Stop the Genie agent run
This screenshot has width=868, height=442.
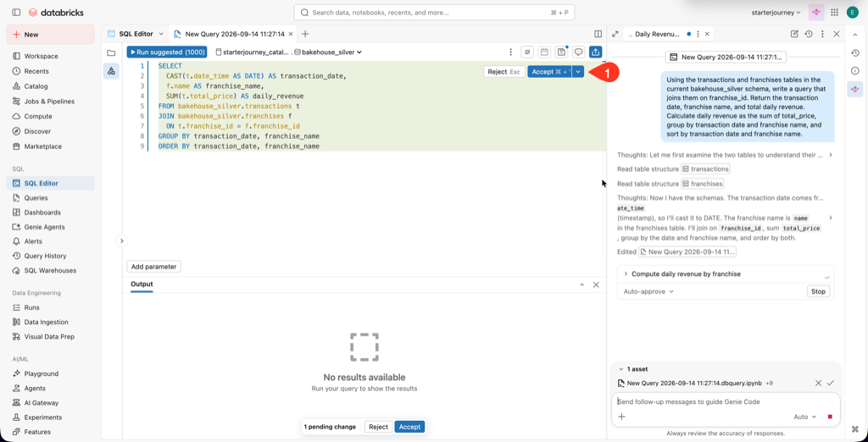point(818,291)
